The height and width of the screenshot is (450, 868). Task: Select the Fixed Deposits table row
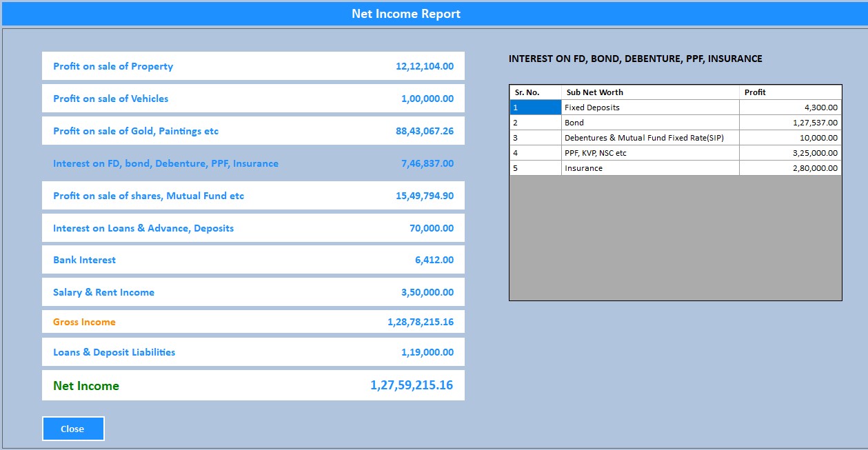click(649, 108)
